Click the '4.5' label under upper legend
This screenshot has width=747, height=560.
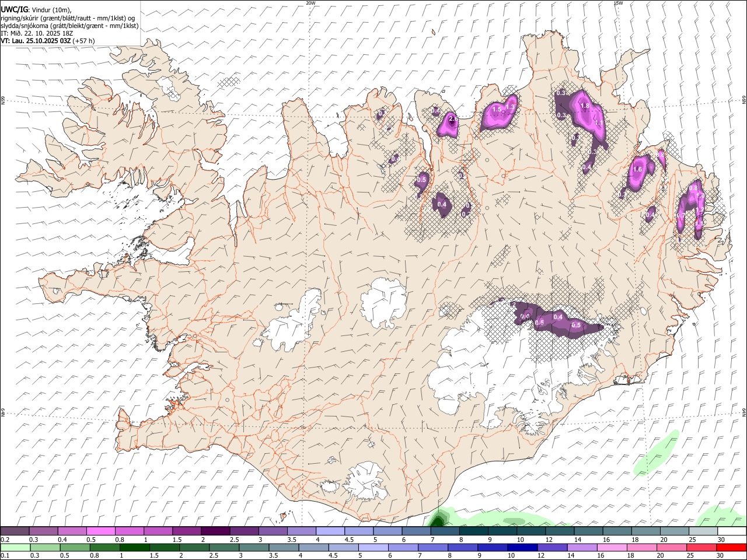pyautogui.click(x=349, y=540)
